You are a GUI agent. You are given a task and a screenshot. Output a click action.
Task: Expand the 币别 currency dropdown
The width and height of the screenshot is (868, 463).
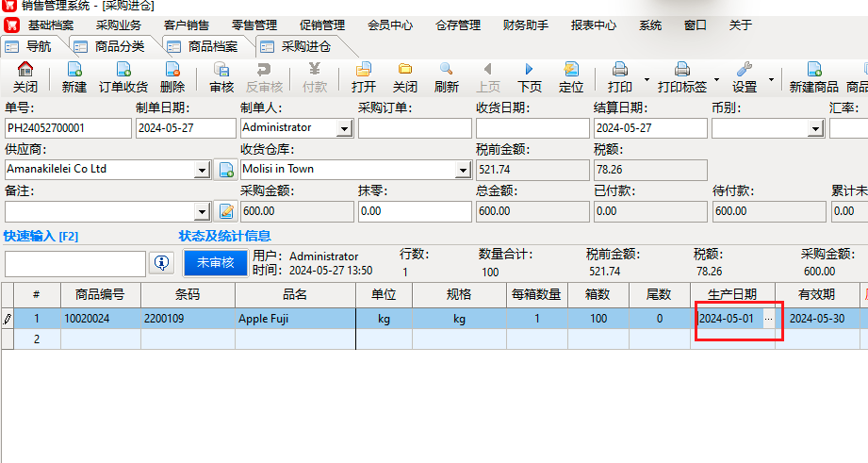tap(815, 129)
